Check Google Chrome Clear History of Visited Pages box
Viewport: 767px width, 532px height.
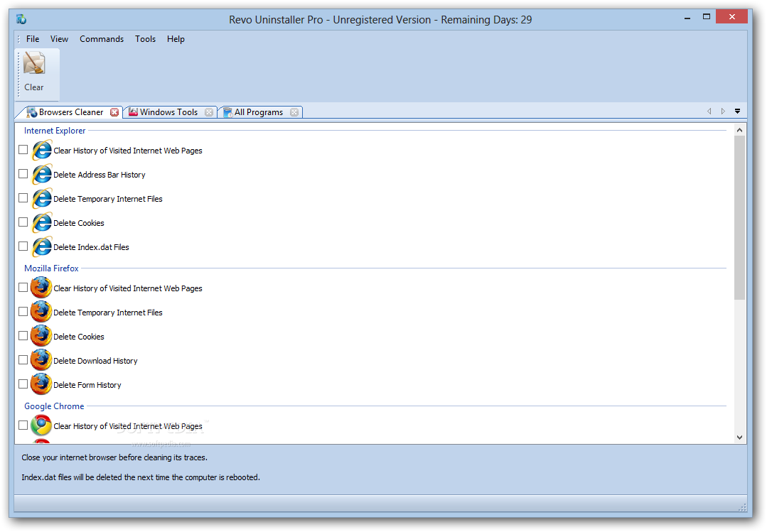[23, 425]
